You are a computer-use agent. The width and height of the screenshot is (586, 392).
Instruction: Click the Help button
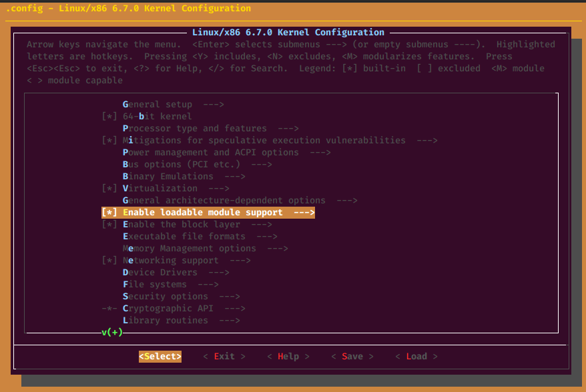coord(288,357)
